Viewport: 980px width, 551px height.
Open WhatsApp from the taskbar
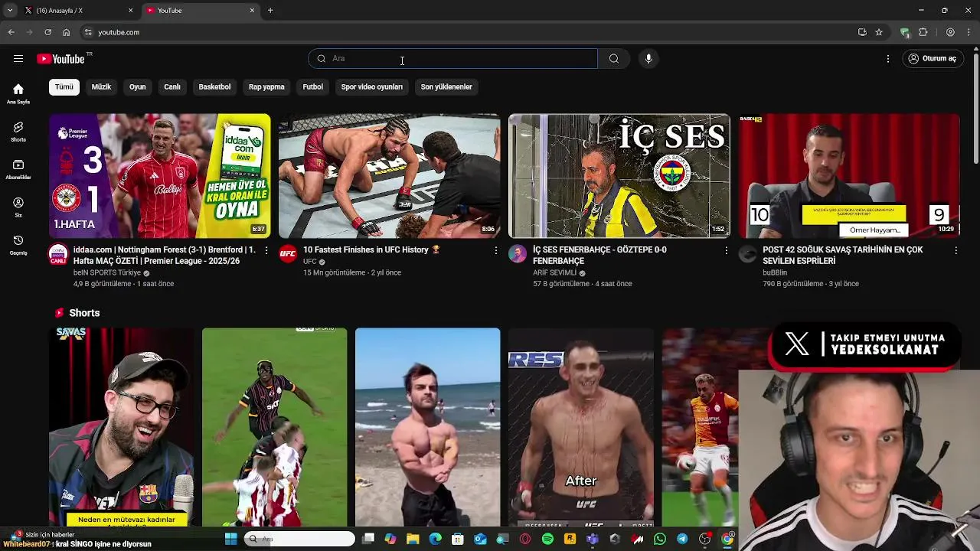point(660,539)
